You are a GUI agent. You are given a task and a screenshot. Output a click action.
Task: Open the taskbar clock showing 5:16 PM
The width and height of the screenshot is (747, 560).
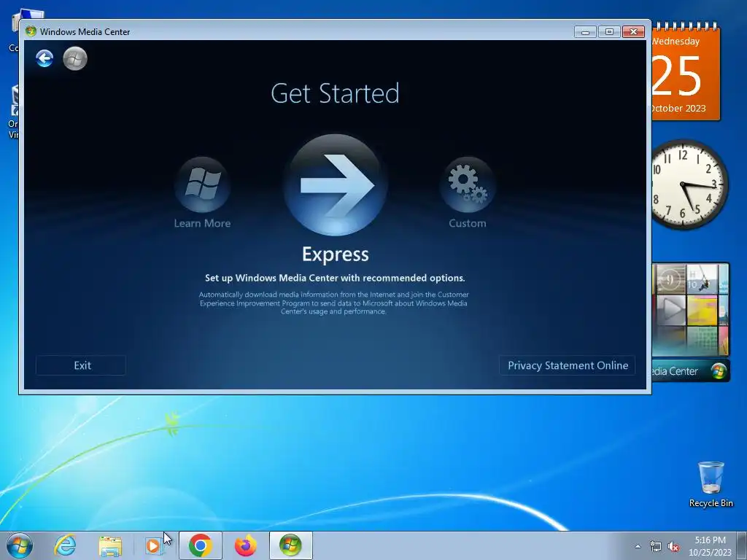point(710,546)
